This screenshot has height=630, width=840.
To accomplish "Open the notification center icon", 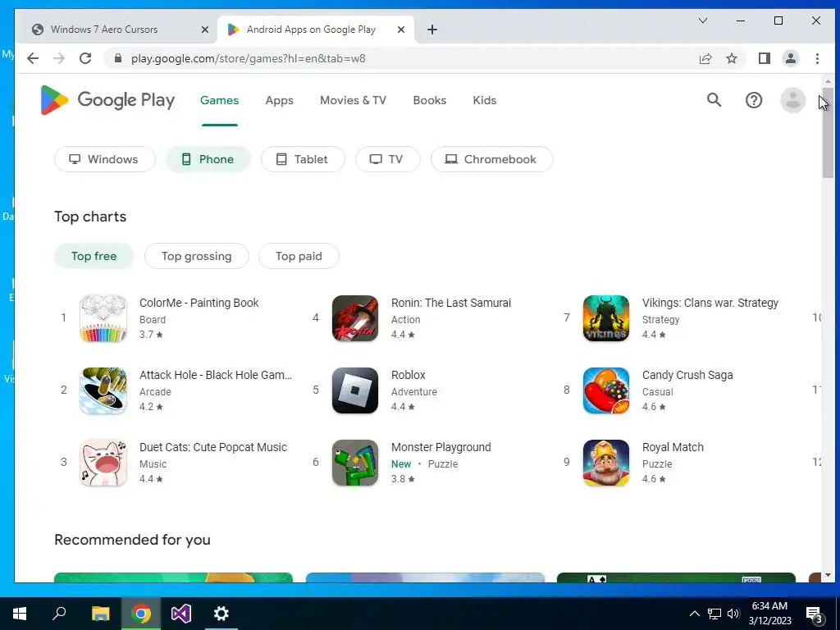I will (x=815, y=614).
